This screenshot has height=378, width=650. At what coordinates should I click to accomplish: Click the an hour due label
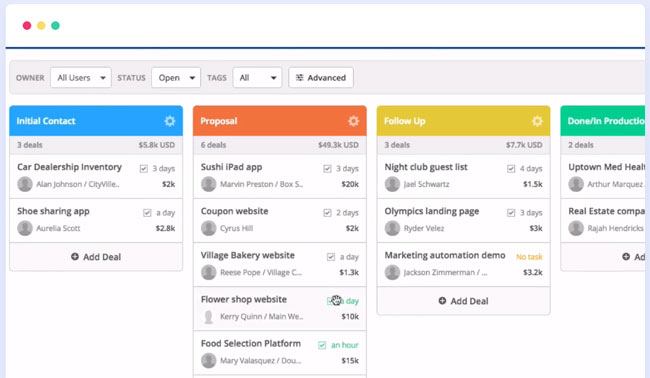(x=344, y=345)
